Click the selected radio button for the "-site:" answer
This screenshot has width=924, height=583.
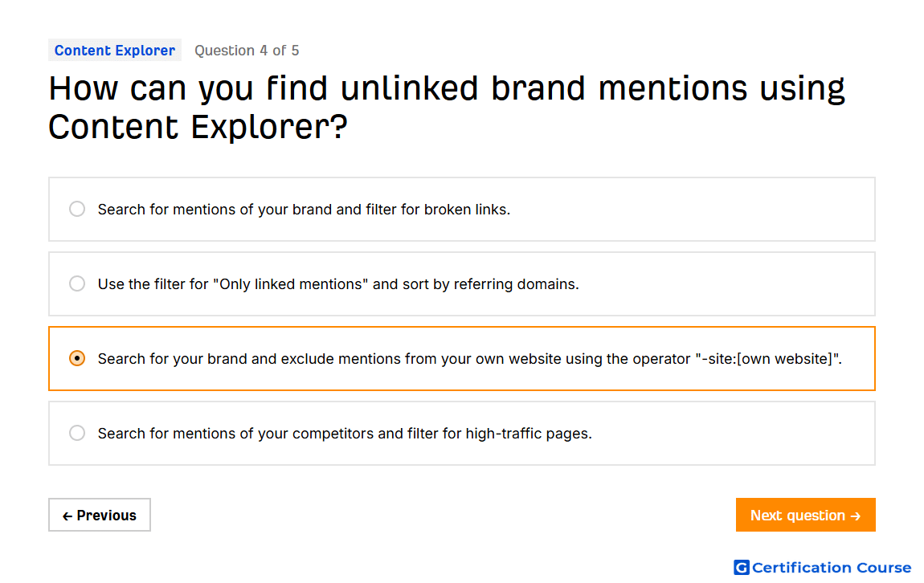point(77,359)
